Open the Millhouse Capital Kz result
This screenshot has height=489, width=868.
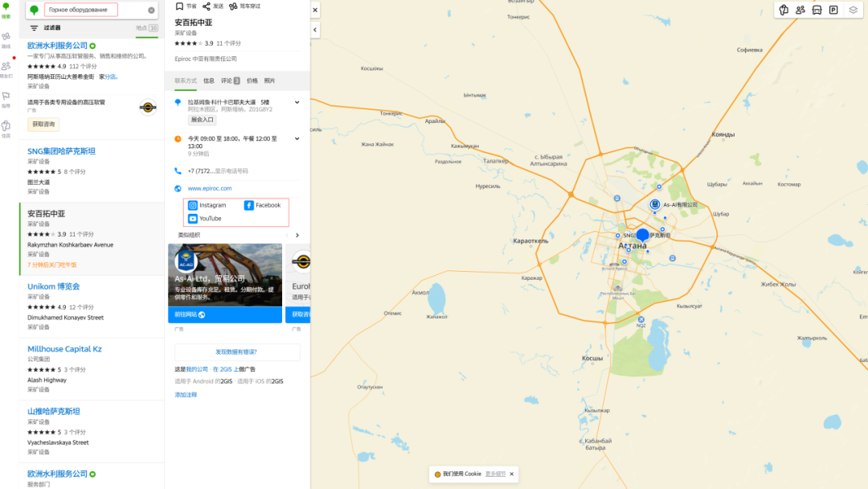tap(65, 349)
